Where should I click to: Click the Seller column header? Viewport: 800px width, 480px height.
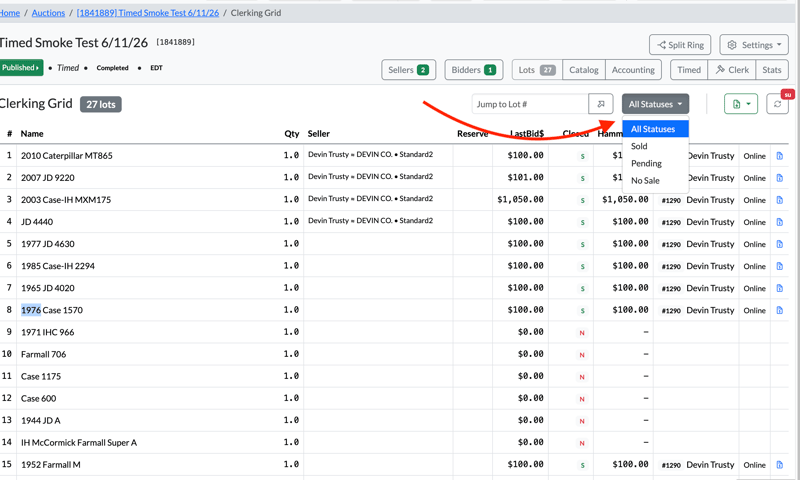coord(318,134)
